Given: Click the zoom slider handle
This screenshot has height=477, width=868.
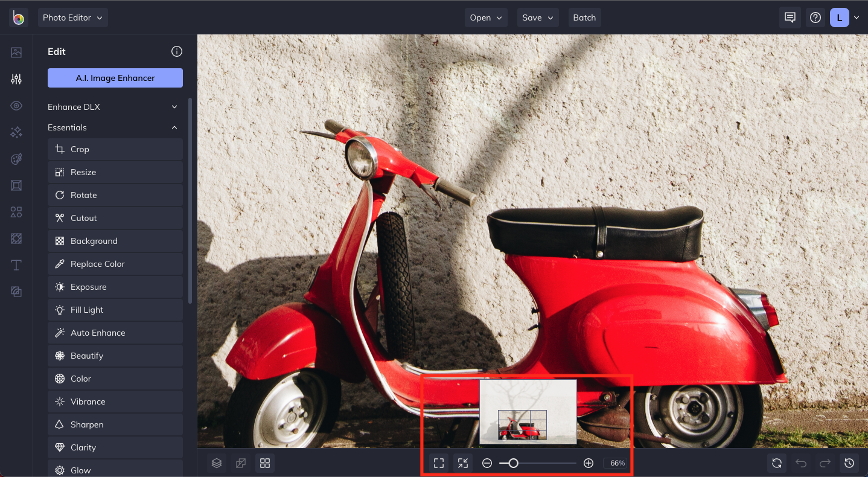Looking at the screenshot, I should (x=513, y=463).
